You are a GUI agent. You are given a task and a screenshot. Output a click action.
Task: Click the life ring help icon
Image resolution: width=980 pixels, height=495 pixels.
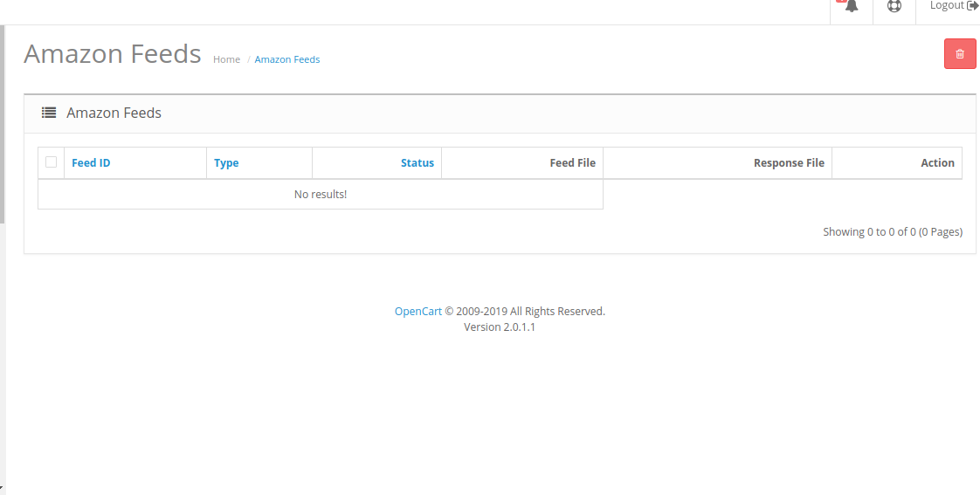pyautogui.click(x=894, y=6)
